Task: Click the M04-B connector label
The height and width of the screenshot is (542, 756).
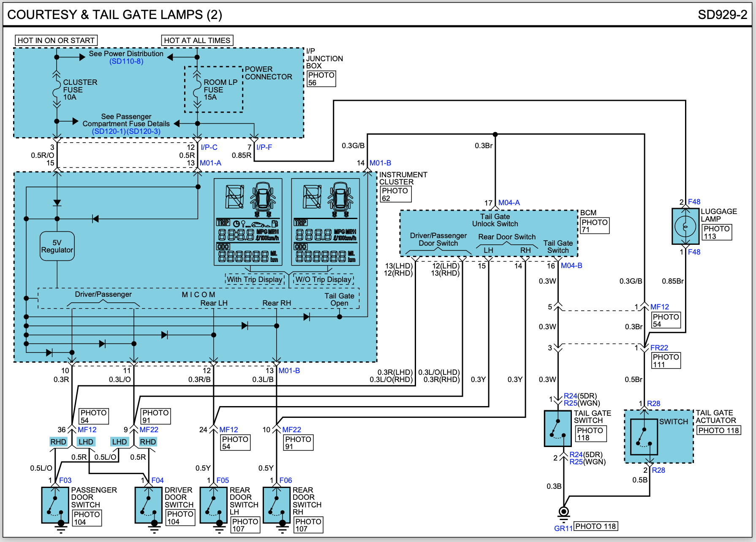Action: tap(571, 266)
